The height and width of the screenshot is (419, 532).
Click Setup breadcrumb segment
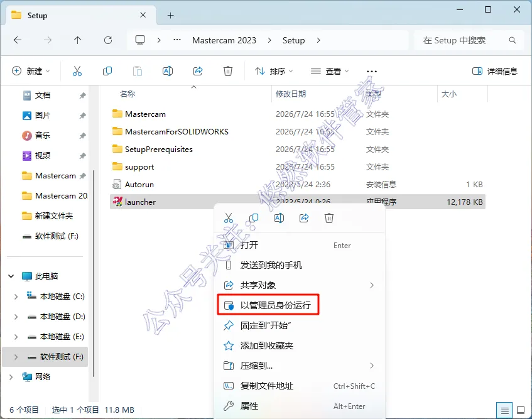[x=293, y=40]
